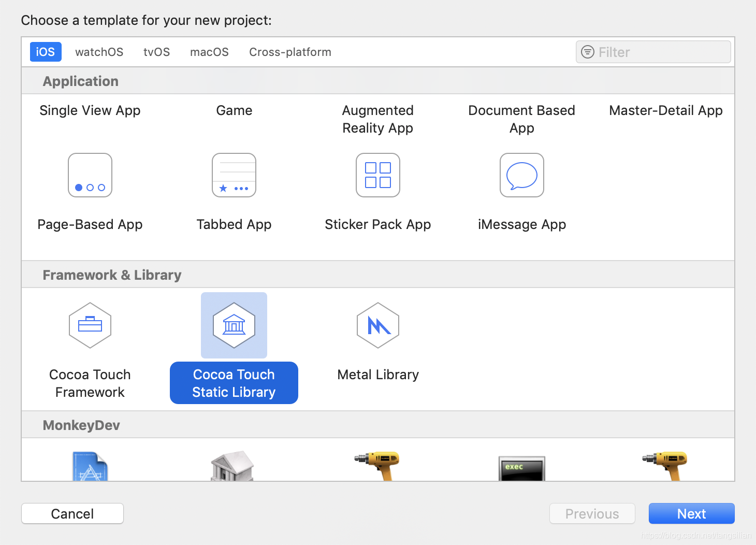This screenshot has width=756, height=545.
Task: Switch to the watchOS tab
Action: 99,52
